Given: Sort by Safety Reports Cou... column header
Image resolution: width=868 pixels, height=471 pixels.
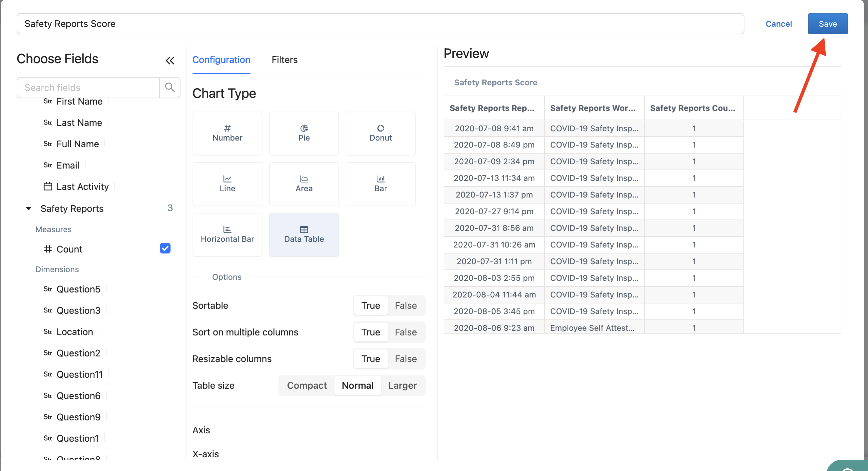Looking at the screenshot, I should (x=694, y=108).
